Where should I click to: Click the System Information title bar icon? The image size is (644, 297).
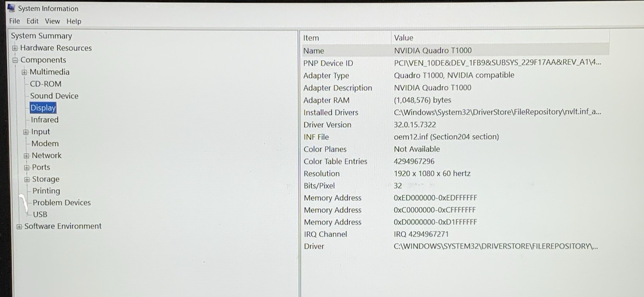[11, 8]
